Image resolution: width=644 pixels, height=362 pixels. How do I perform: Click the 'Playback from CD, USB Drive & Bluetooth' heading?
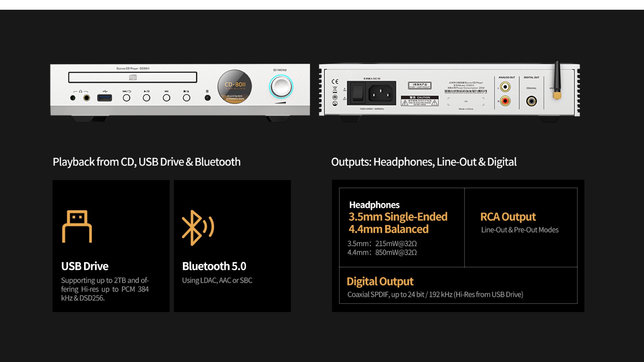click(x=147, y=162)
